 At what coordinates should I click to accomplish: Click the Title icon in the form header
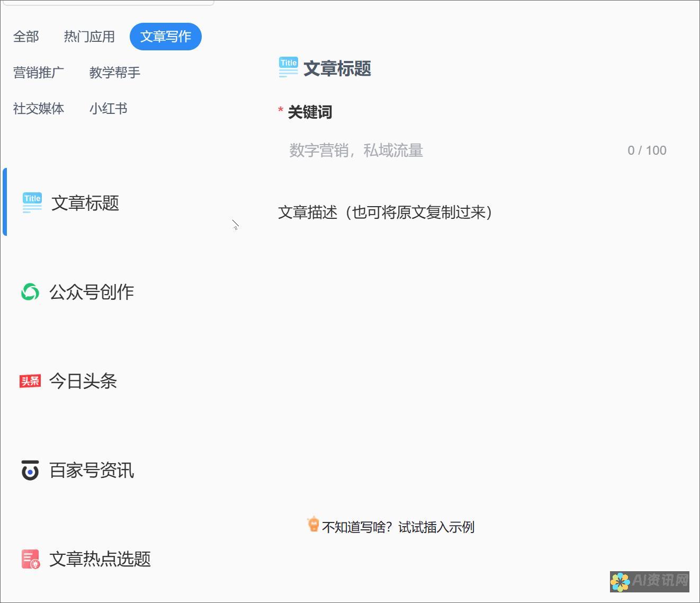click(289, 68)
